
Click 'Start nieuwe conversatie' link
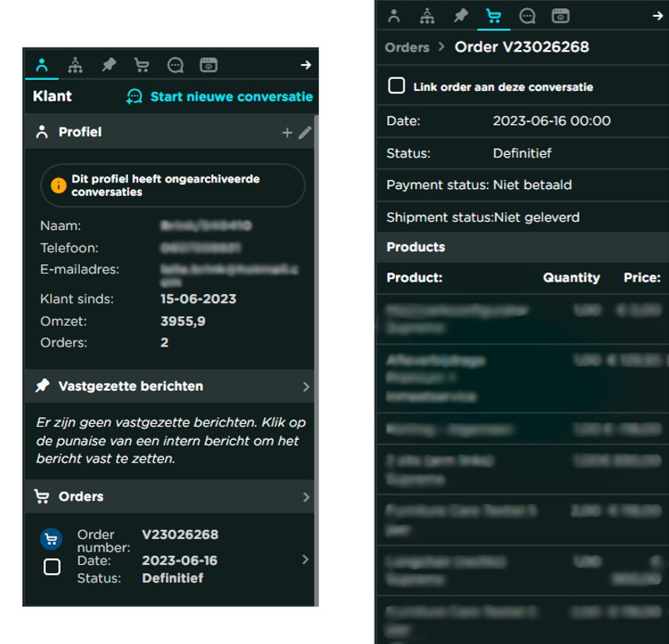(220, 97)
